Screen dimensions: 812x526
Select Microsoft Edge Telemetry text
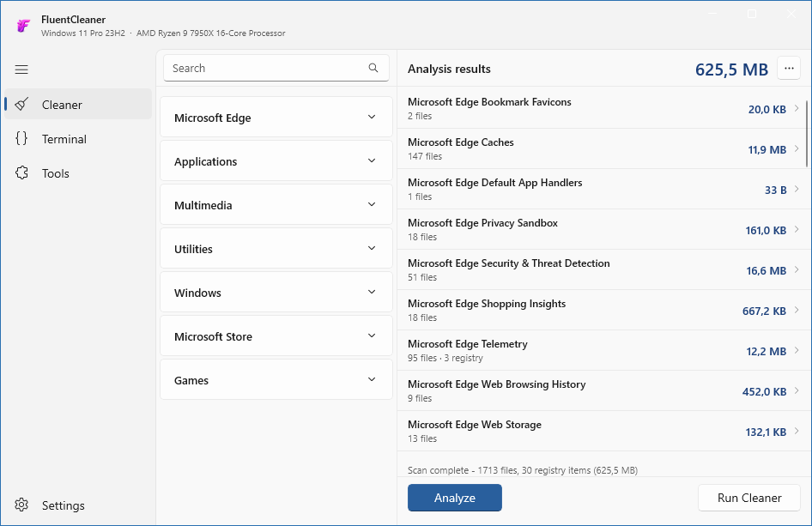[x=468, y=344]
